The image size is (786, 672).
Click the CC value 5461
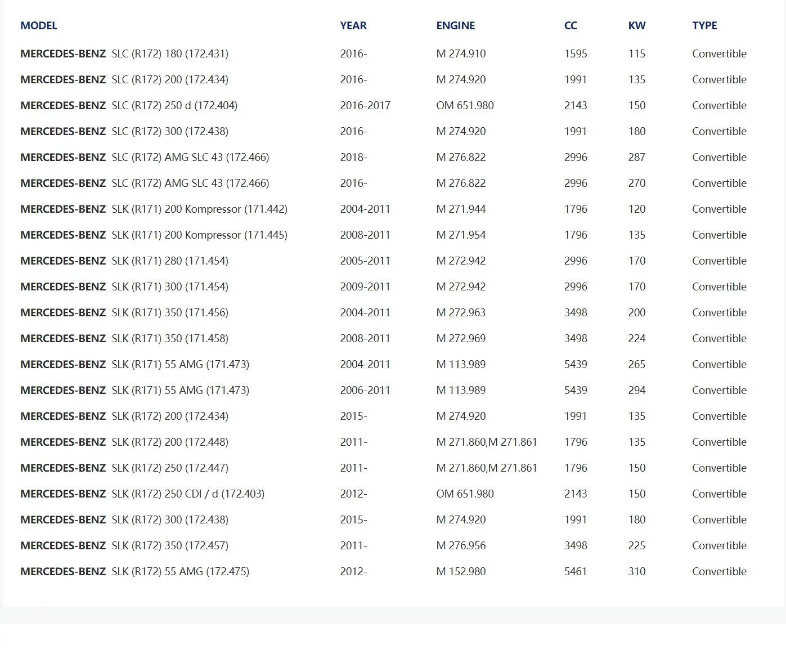coord(576,572)
